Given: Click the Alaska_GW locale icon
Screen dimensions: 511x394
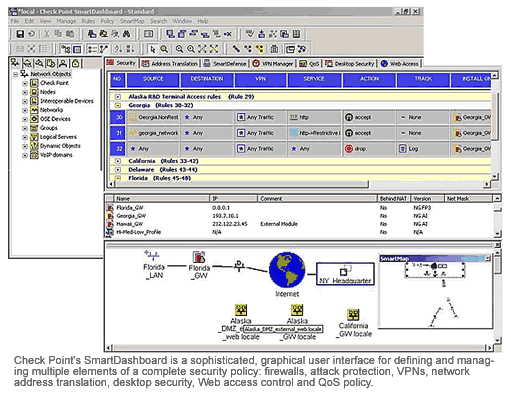Looking at the screenshot, I should click(x=297, y=310).
